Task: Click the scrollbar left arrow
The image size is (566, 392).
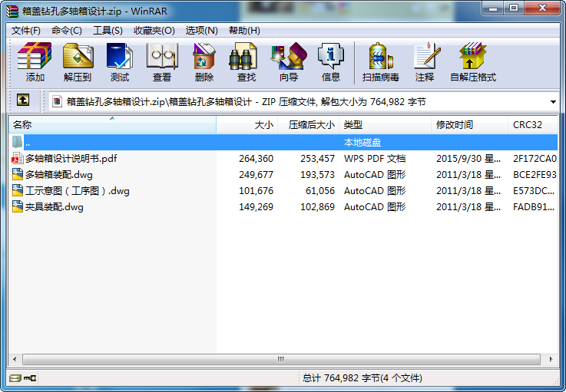Action: click(x=15, y=359)
